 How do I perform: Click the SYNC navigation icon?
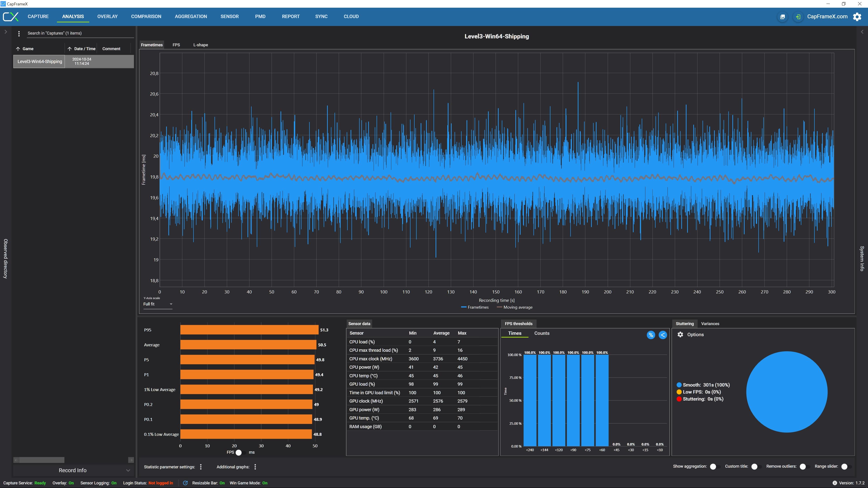(321, 16)
